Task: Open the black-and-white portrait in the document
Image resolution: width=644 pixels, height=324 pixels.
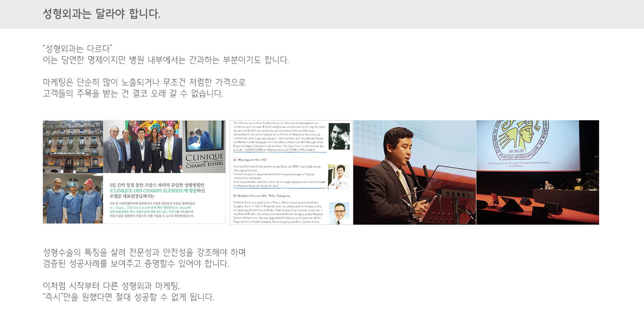Action: coord(339,136)
